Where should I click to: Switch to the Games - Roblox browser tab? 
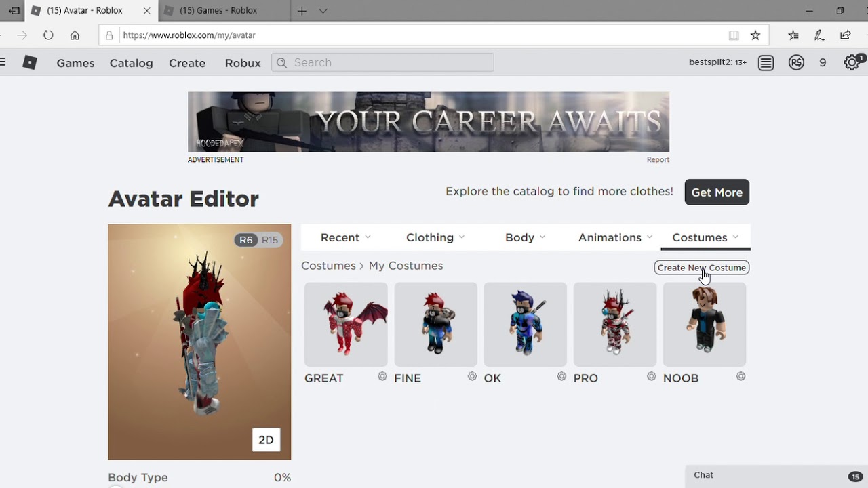click(224, 11)
